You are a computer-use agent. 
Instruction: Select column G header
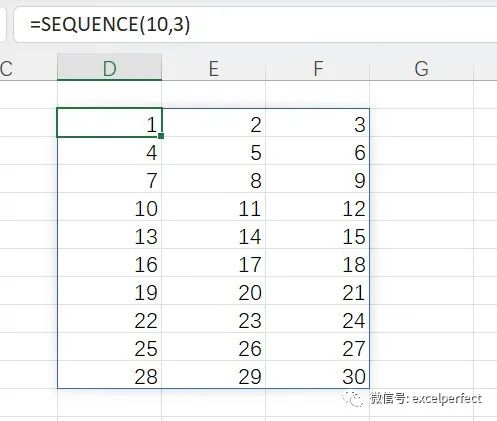point(421,67)
